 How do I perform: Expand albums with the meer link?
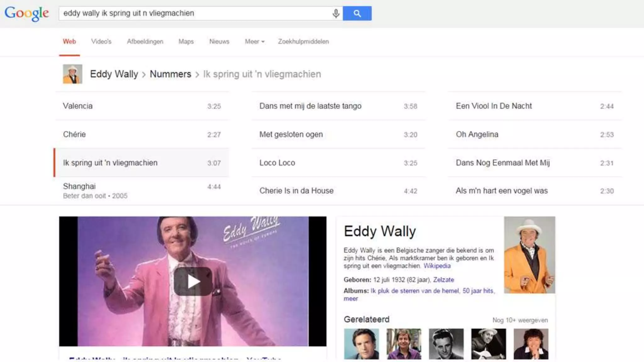click(x=351, y=299)
